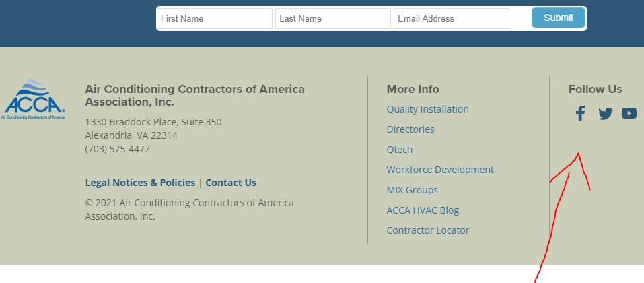
Task: Open the Contractor Locator link
Action: coord(427,230)
